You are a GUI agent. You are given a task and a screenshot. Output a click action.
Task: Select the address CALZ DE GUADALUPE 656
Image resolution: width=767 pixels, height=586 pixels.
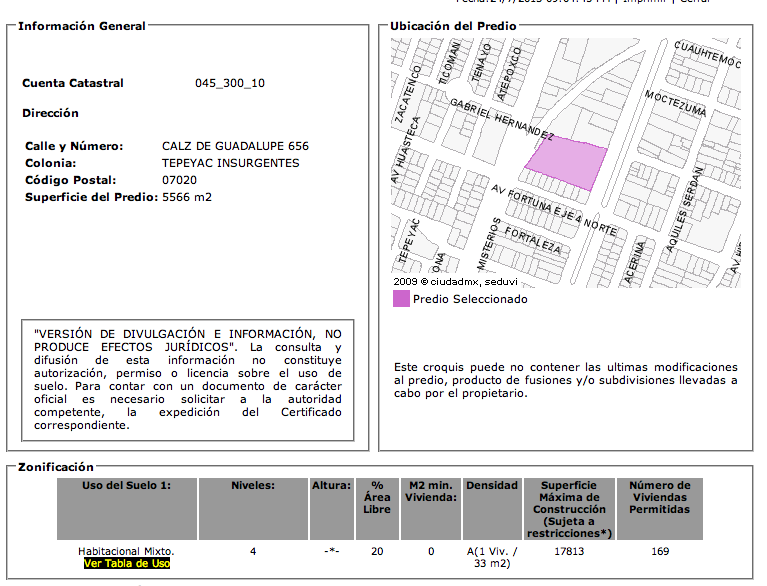click(235, 146)
